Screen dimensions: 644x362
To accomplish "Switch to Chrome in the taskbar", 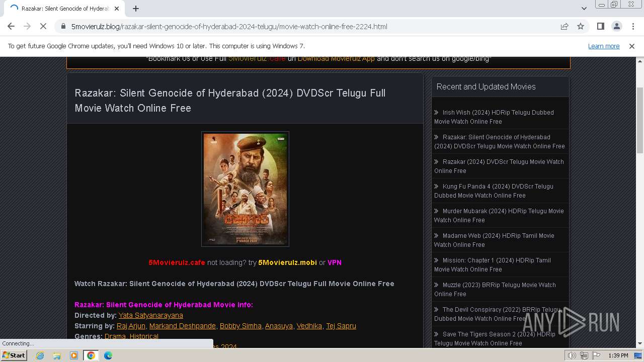I will tap(91, 355).
